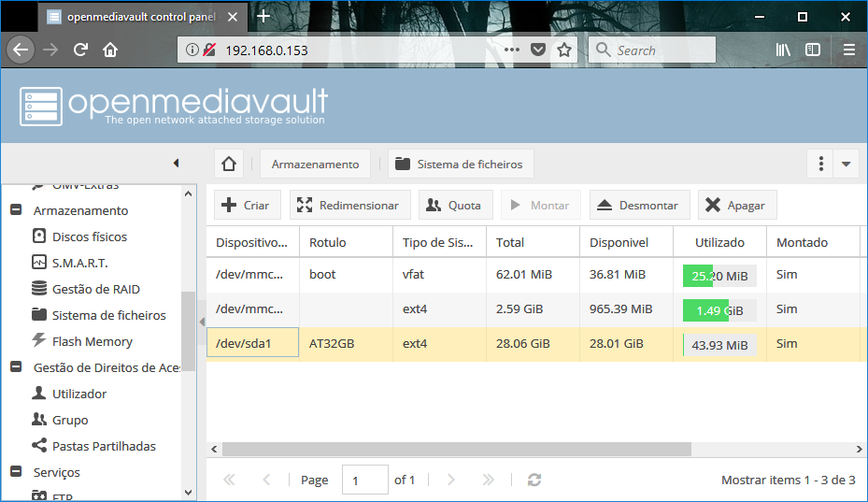Sort by Utilizado column header
Screen dimensions: 868x502
719,242
